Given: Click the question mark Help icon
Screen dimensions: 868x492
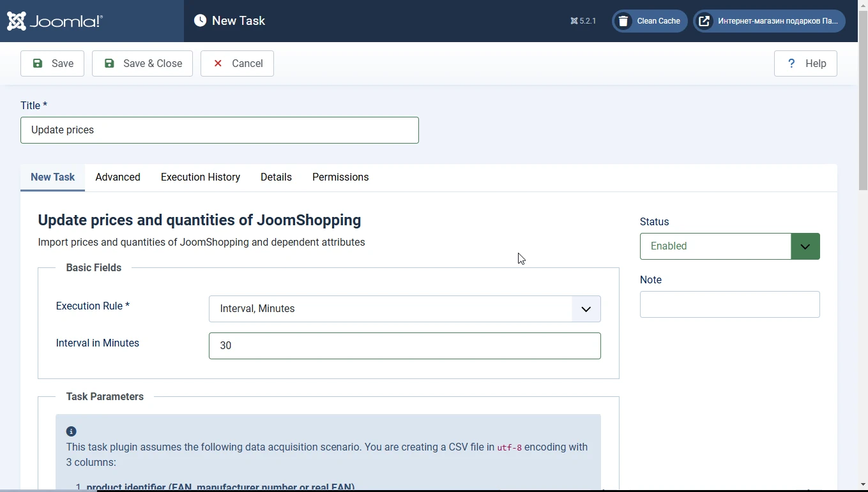Looking at the screenshot, I should (x=791, y=63).
